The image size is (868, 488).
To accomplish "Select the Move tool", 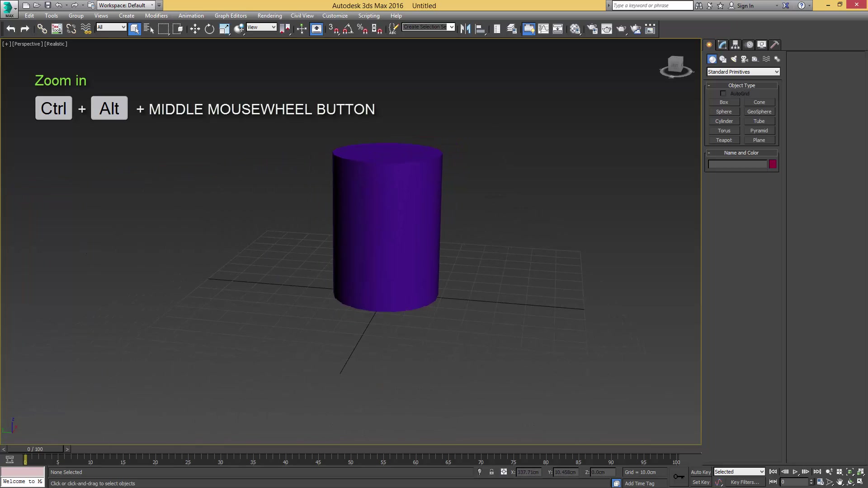I will (x=195, y=29).
